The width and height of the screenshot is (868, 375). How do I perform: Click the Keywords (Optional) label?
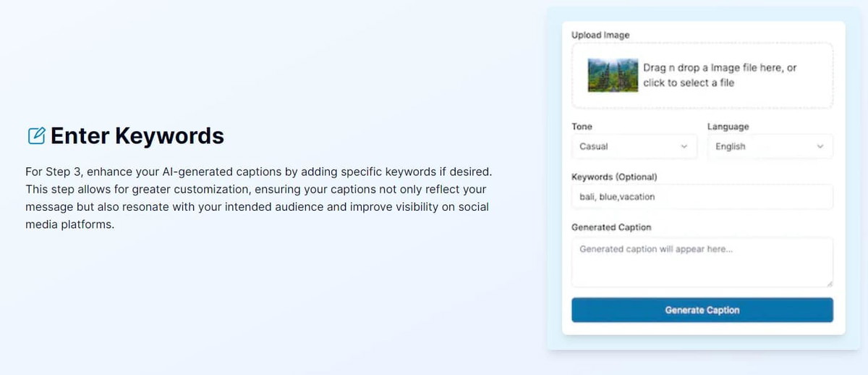click(x=614, y=177)
